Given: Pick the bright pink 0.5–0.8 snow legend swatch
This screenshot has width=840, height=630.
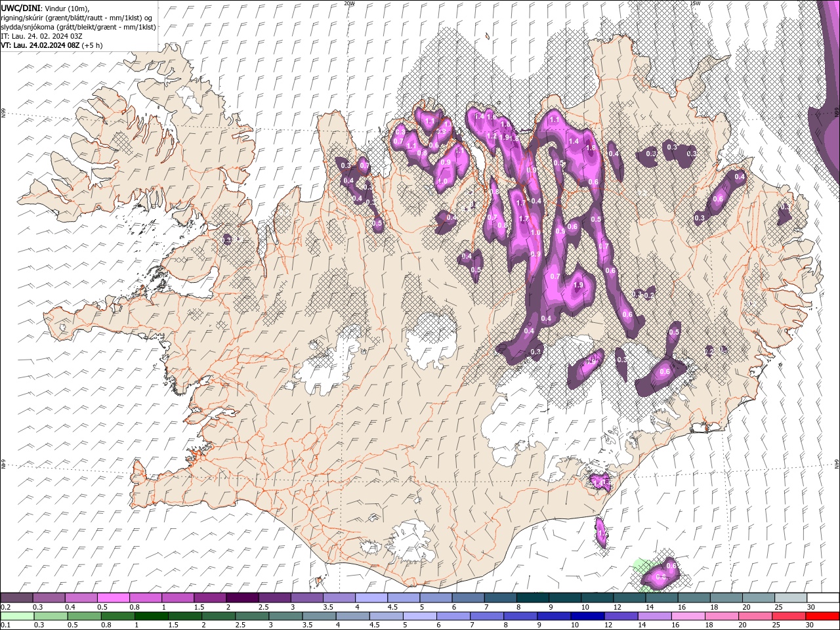Looking at the screenshot, I should coord(113,597).
